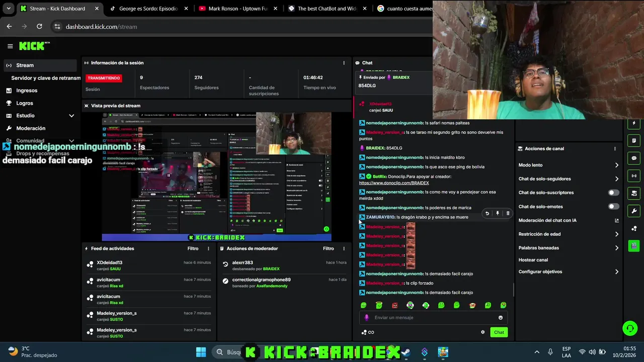Click the microphone icon in system tray
The width and height of the screenshot is (644, 362).
(x=550, y=352)
